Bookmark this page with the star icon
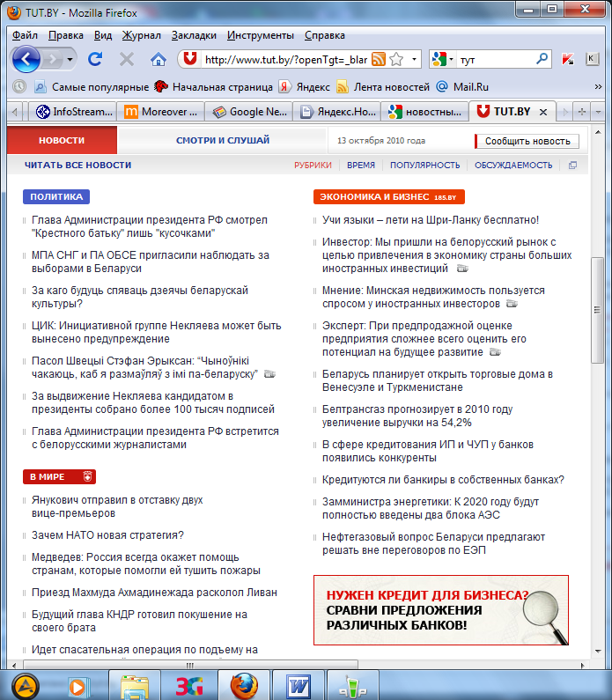The image size is (612, 700). pos(396,59)
